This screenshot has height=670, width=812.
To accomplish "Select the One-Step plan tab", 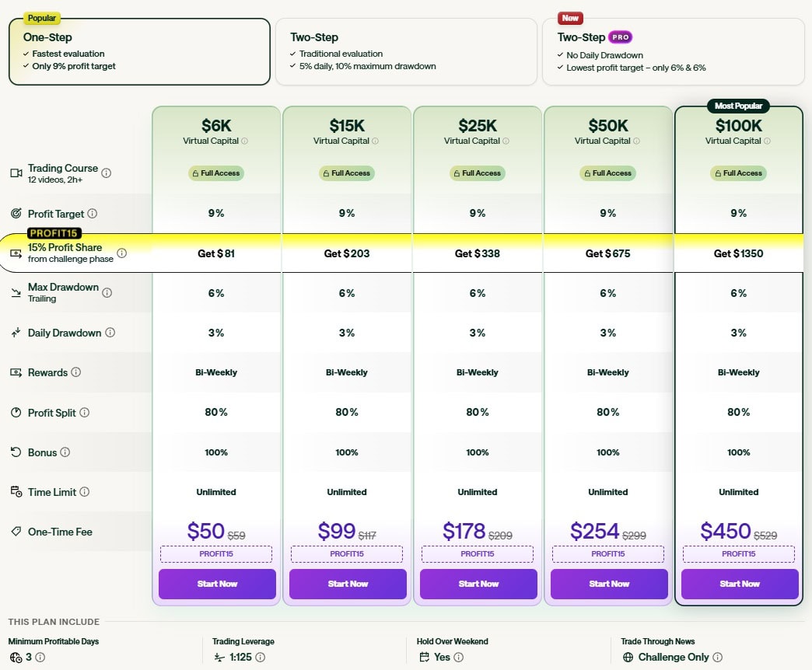I will pyautogui.click(x=139, y=51).
